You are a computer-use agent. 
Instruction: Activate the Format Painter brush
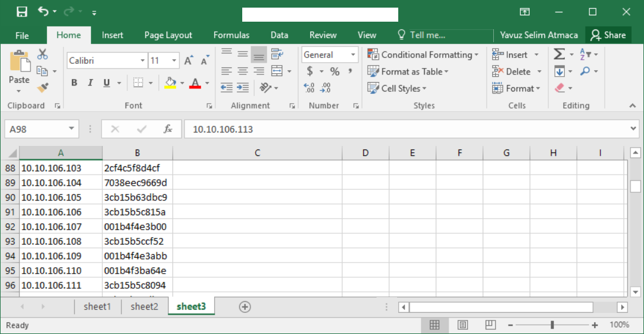tap(43, 87)
